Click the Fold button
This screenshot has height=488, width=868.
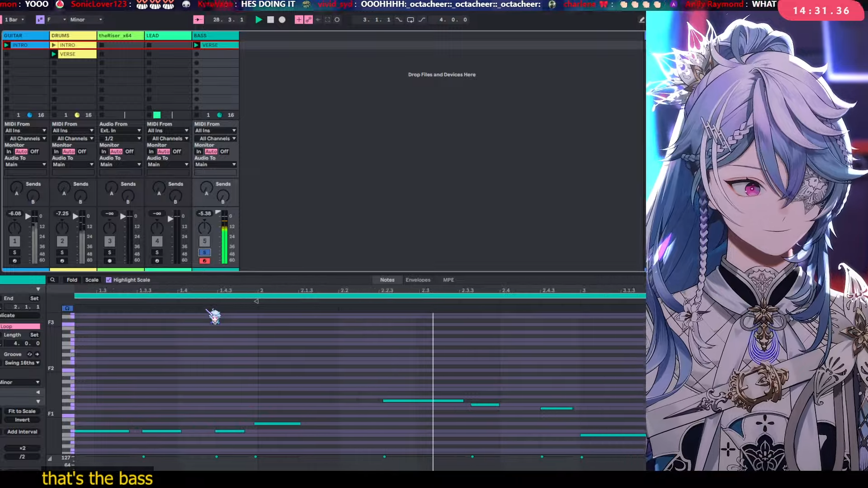(72, 280)
